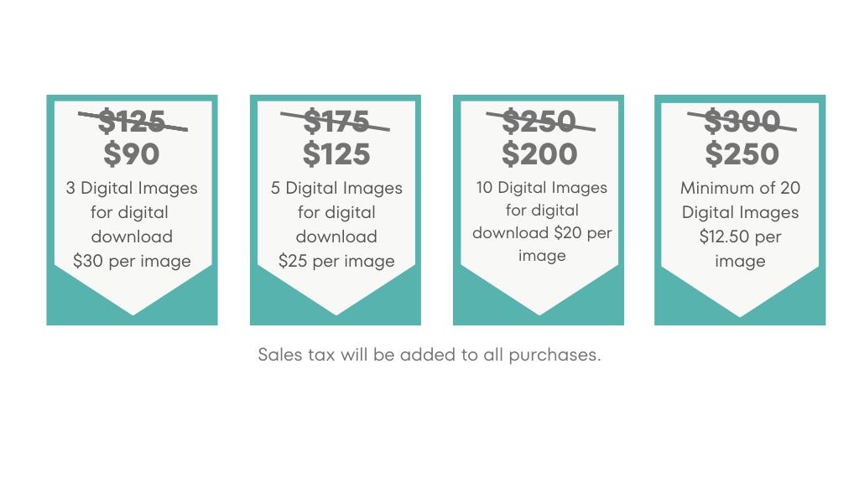The image size is (859, 504).
Task: Click the 3 Digital Images description
Action: point(132,224)
